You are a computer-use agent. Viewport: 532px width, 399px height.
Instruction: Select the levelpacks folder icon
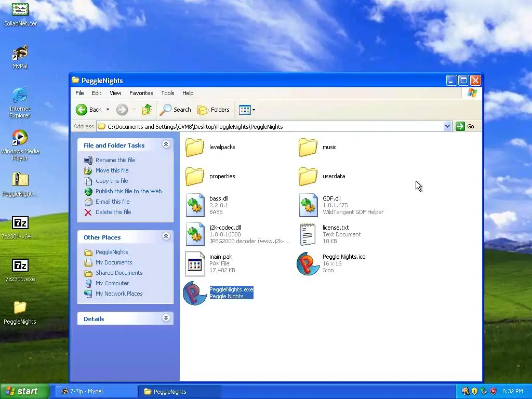pyautogui.click(x=195, y=147)
